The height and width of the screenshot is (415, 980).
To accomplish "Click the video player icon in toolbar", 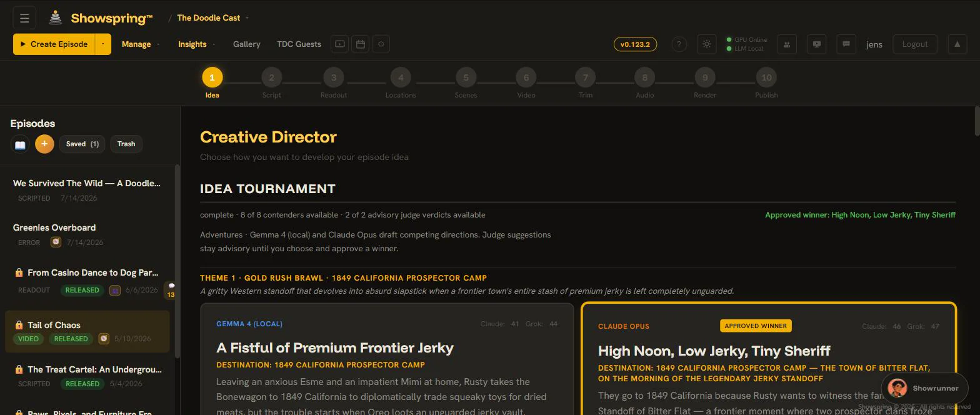I will point(339,44).
